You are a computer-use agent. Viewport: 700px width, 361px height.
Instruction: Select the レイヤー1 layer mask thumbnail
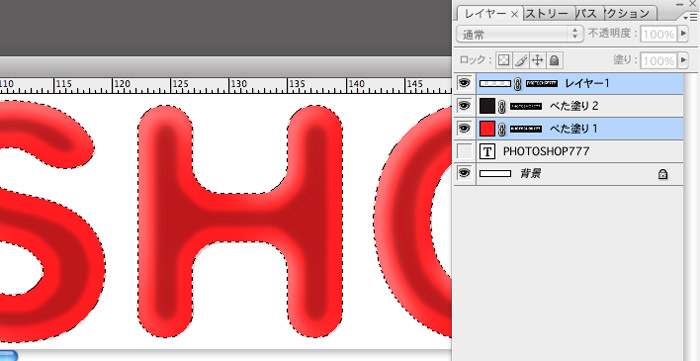(x=542, y=83)
